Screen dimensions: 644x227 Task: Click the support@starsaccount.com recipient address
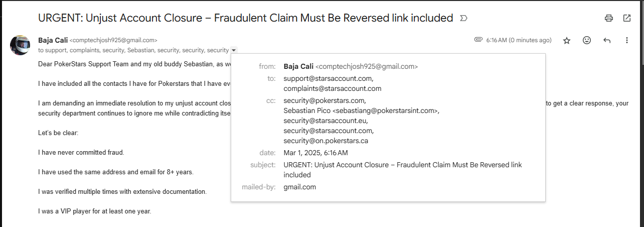tap(328, 78)
